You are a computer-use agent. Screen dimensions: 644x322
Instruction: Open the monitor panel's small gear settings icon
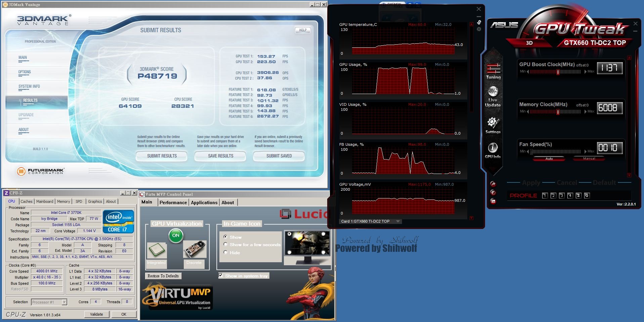tap(479, 29)
